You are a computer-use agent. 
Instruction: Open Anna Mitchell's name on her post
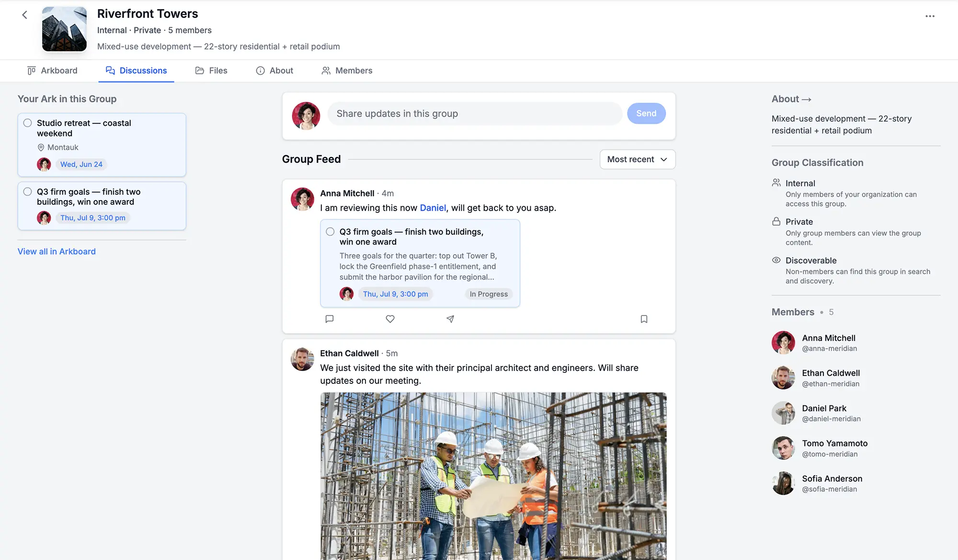[x=347, y=193]
